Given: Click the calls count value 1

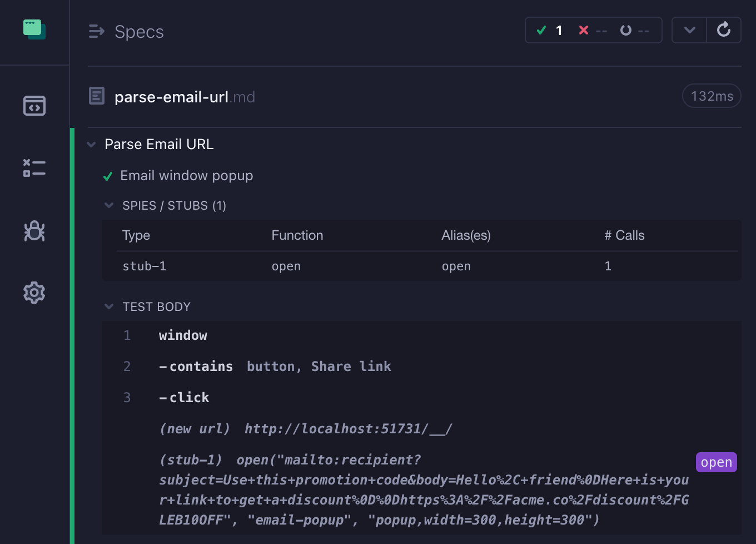Looking at the screenshot, I should tap(608, 266).
